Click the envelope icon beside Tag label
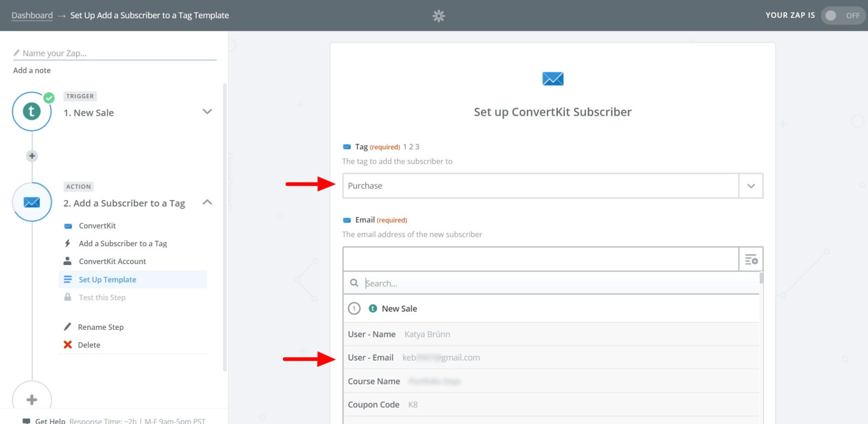 click(347, 147)
